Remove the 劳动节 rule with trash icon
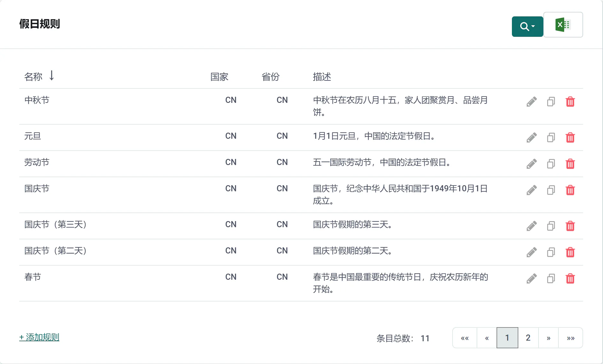This screenshot has height=364, width=603. click(x=570, y=164)
